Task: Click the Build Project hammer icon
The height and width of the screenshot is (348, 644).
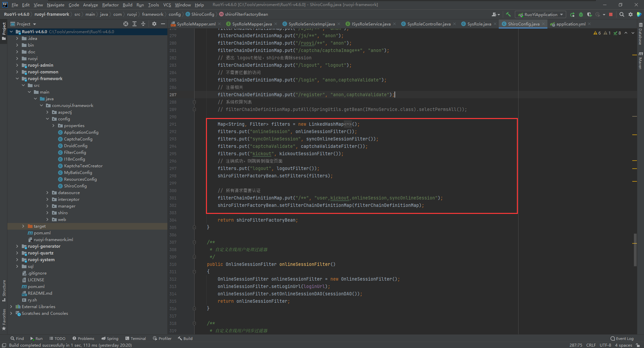Action: [x=508, y=14]
